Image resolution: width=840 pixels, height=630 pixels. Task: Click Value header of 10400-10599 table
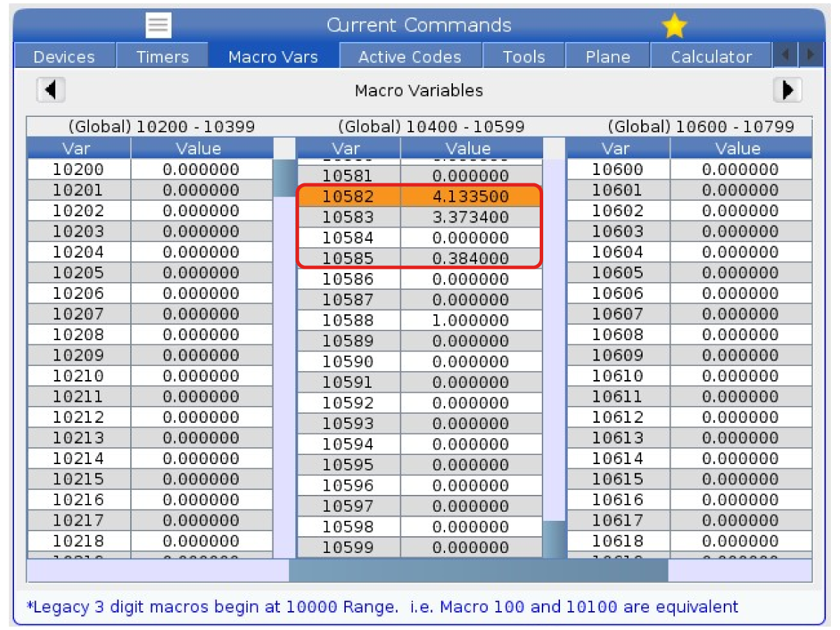tap(471, 148)
